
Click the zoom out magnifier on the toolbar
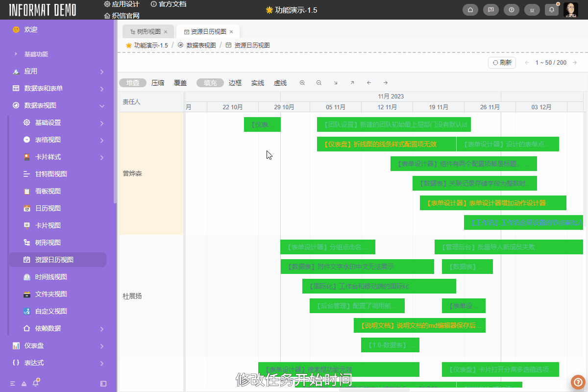coord(318,83)
